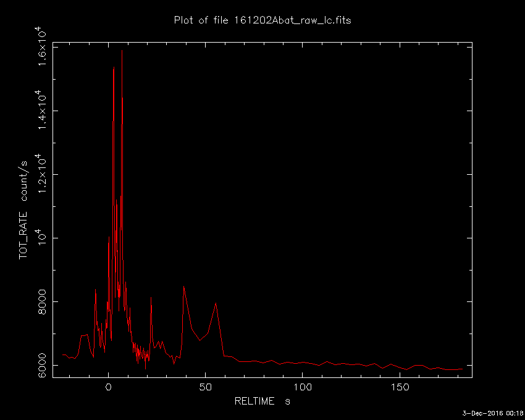
Task: Click the x-axis tick label '50'
Action: 205,387
